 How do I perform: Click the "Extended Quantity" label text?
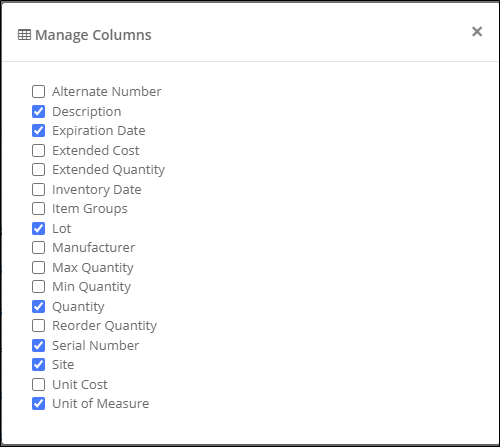click(x=108, y=170)
